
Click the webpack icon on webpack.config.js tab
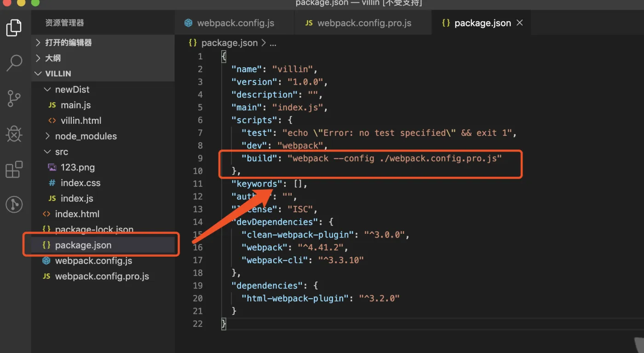(188, 23)
